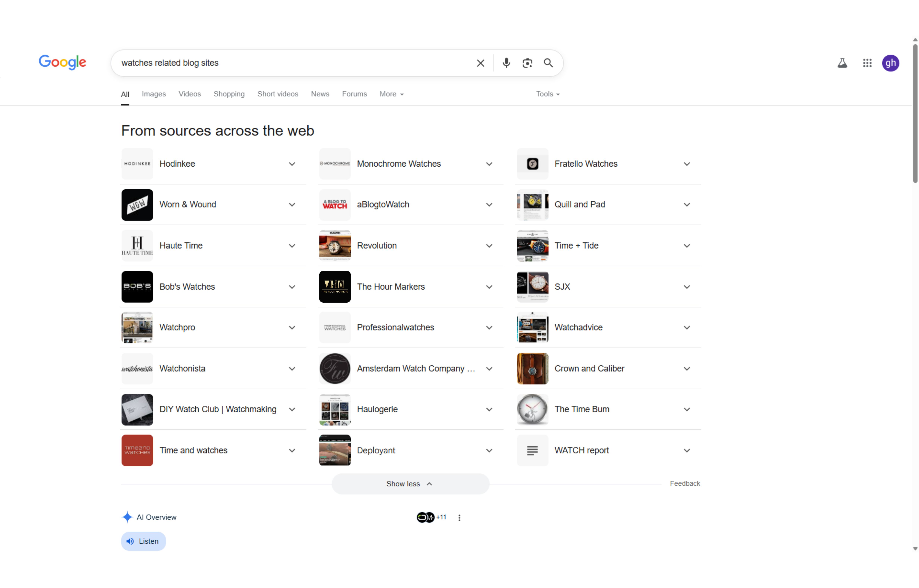
Task: Expand the Worn & Wound chevron
Action: pos(292,205)
